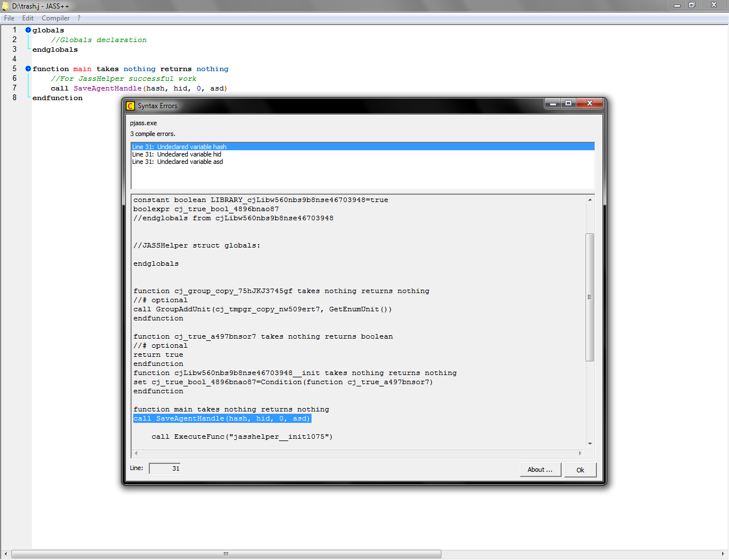The image size is (729, 560).
Task: Click the About ... button
Action: pyautogui.click(x=540, y=470)
